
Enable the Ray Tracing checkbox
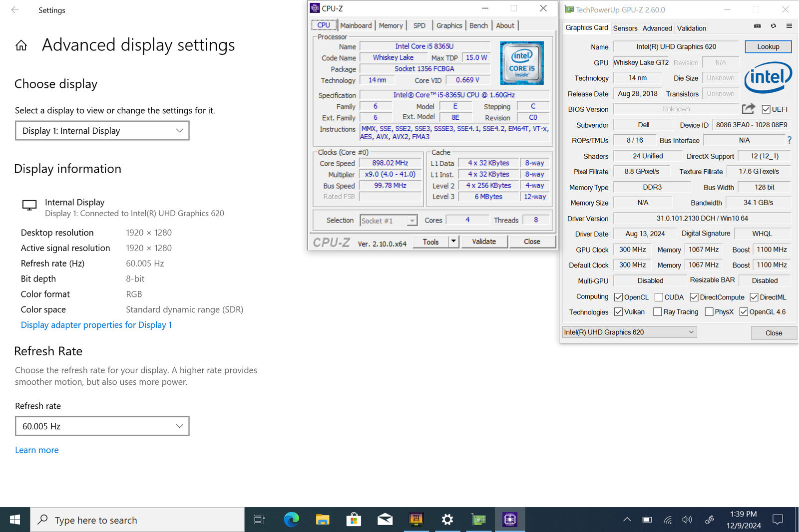(658, 312)
